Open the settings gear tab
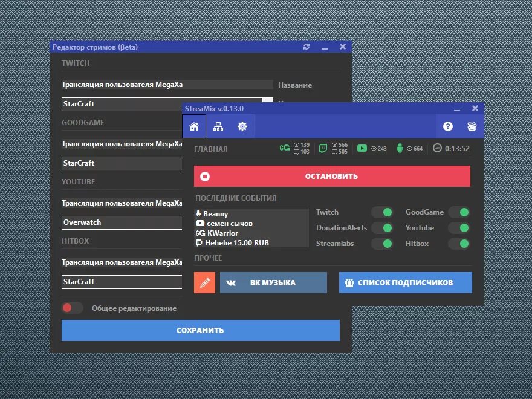Image resolution: width=532 pixels, height=399 pixels. coord(242,126)
